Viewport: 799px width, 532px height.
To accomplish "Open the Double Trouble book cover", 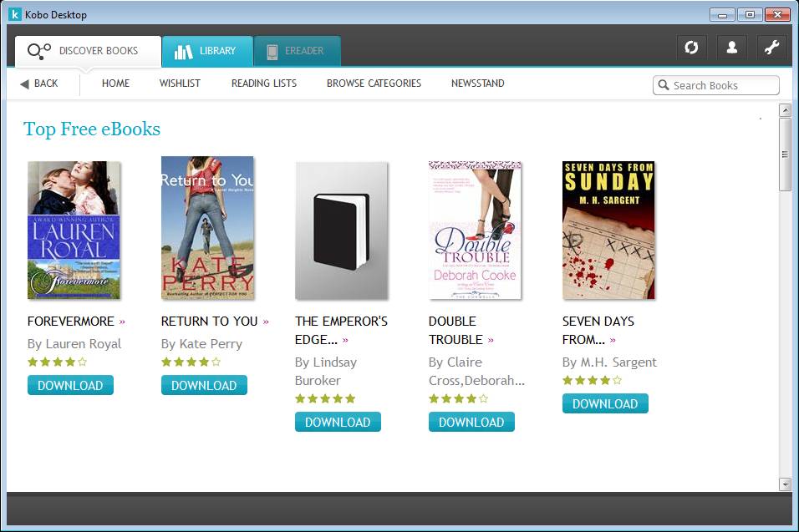I will click(x=475, y=231).
